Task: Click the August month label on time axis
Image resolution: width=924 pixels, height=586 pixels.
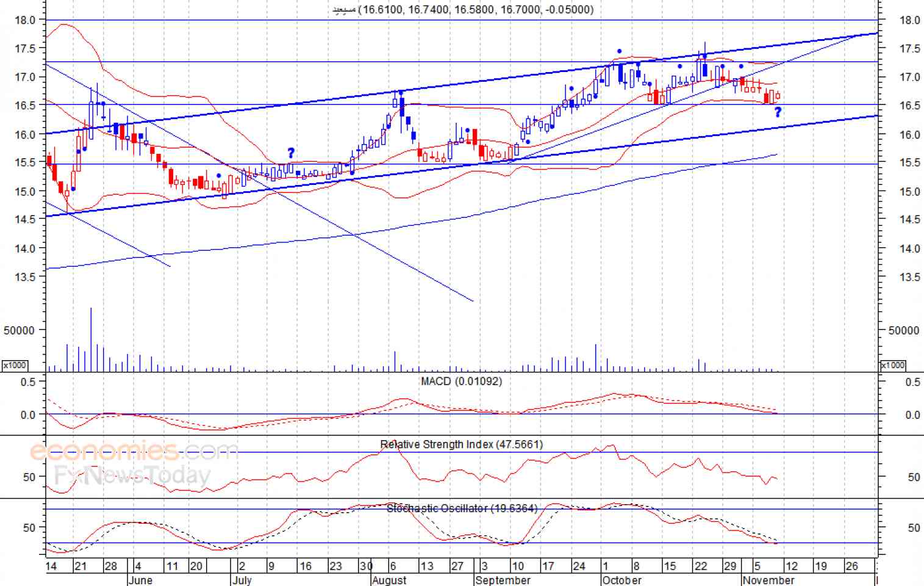Action: (x=389, y=580)
